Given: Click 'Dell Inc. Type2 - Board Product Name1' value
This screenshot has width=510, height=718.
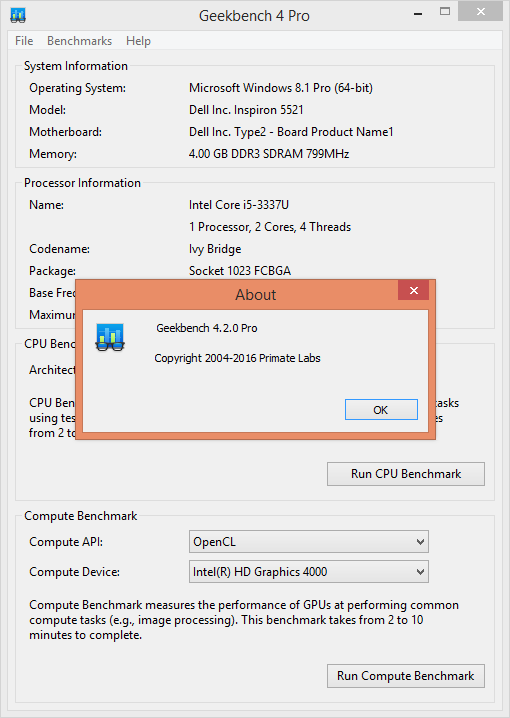Looking at the screenshot, I should (291, 132).
